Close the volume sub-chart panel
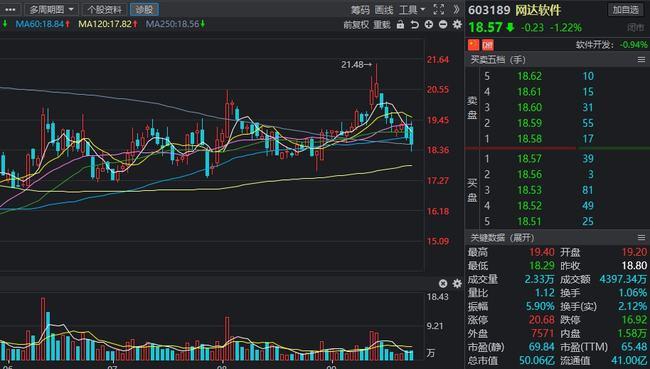This screenshot has height=369, width=650. (x=443, y=284)
